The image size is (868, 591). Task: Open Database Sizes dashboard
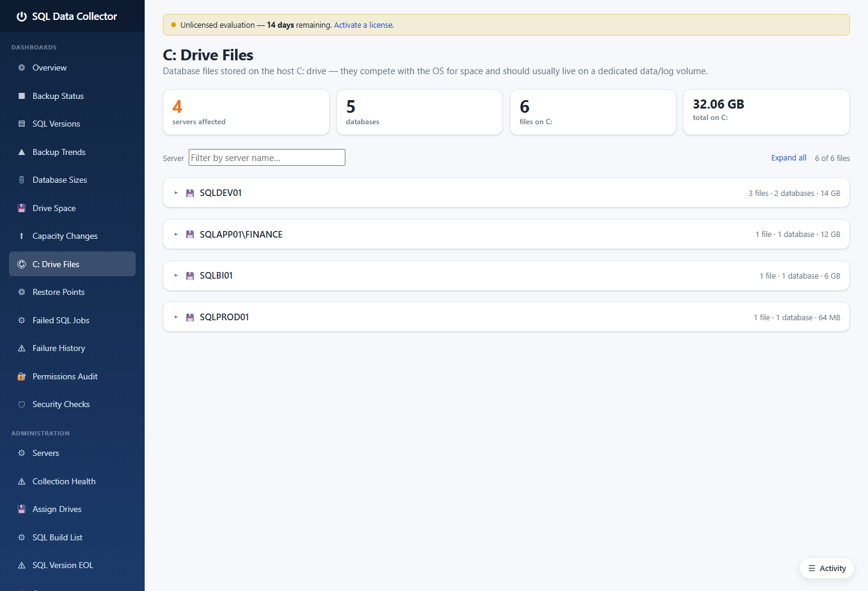coord(72,180)
